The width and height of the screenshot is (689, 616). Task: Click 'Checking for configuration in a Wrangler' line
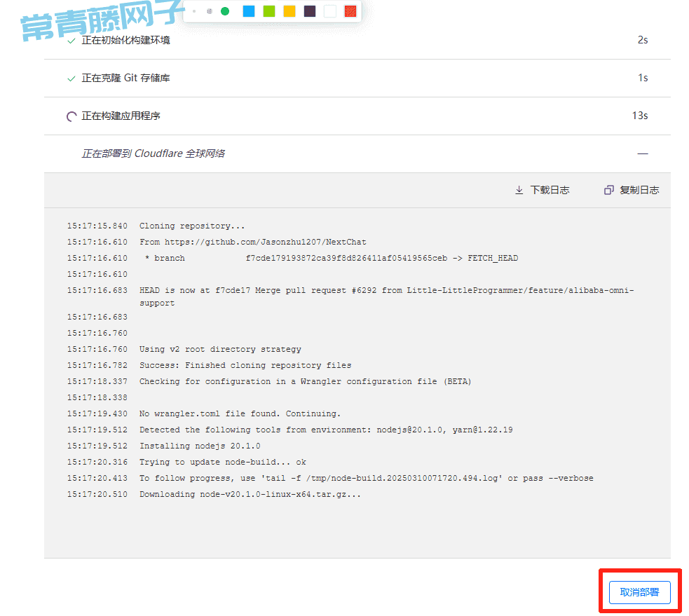[x=306, y=381]
